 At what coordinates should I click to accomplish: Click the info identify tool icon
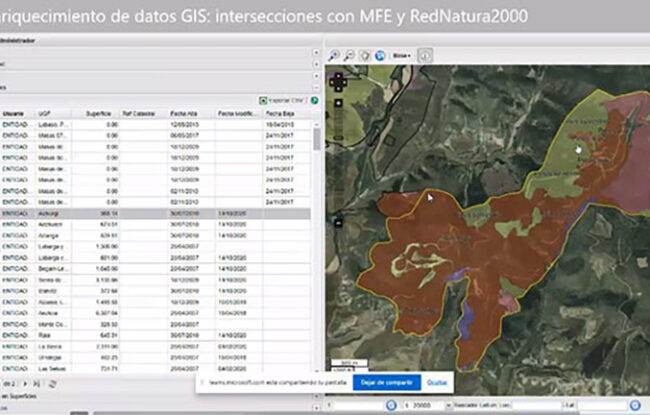click(424, 56)
